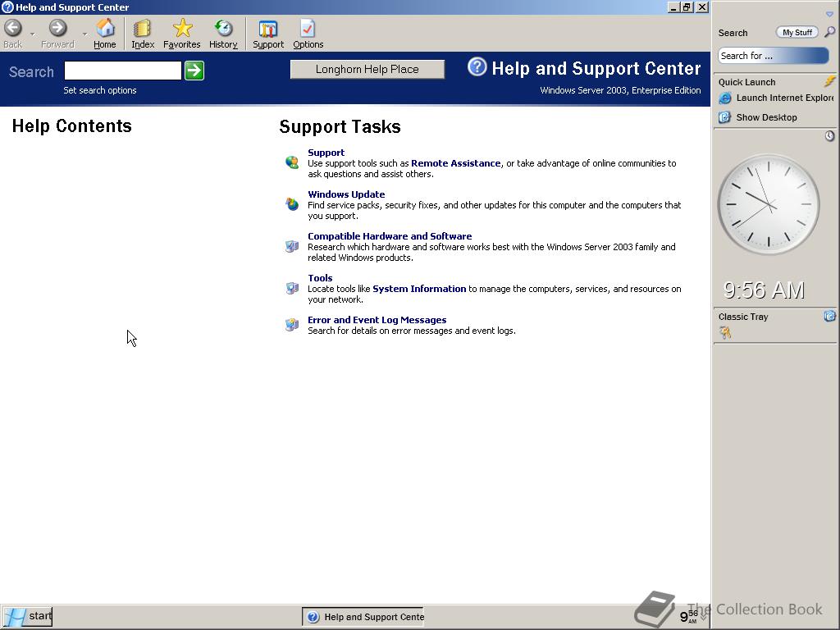This screenshot has width=840, height=630.
Task: Click the icon beside Windows Update
Action: pos(292,204)
